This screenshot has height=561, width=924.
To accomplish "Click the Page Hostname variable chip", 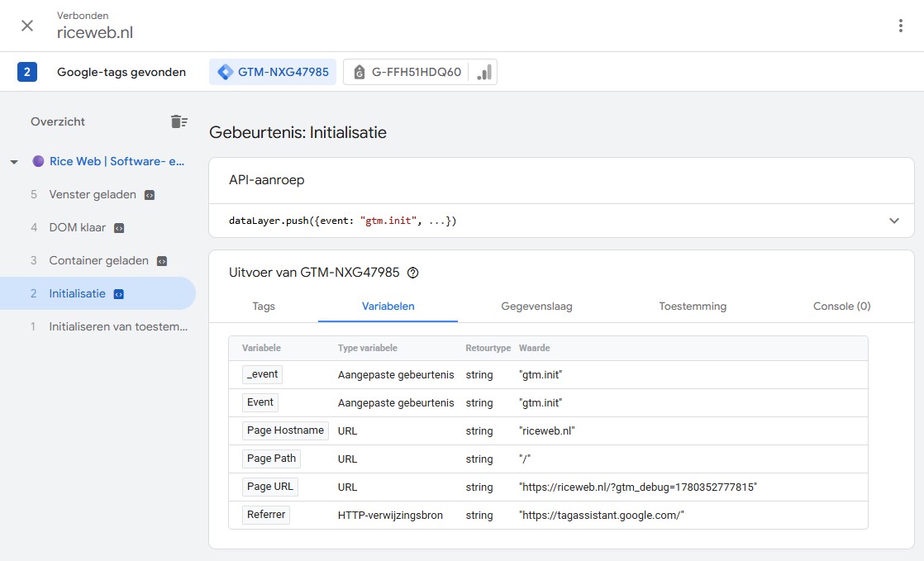I will [x=285, y=430].
